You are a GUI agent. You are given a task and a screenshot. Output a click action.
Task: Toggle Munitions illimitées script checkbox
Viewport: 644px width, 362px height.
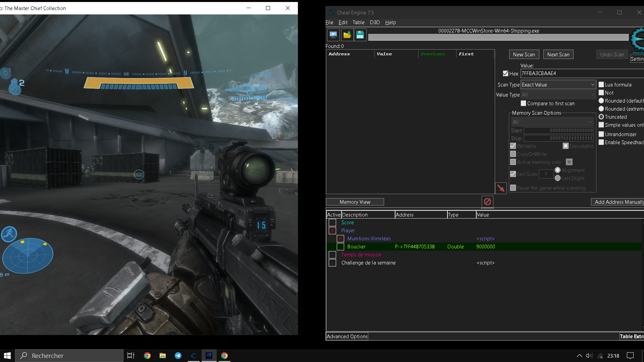[340, 239]
